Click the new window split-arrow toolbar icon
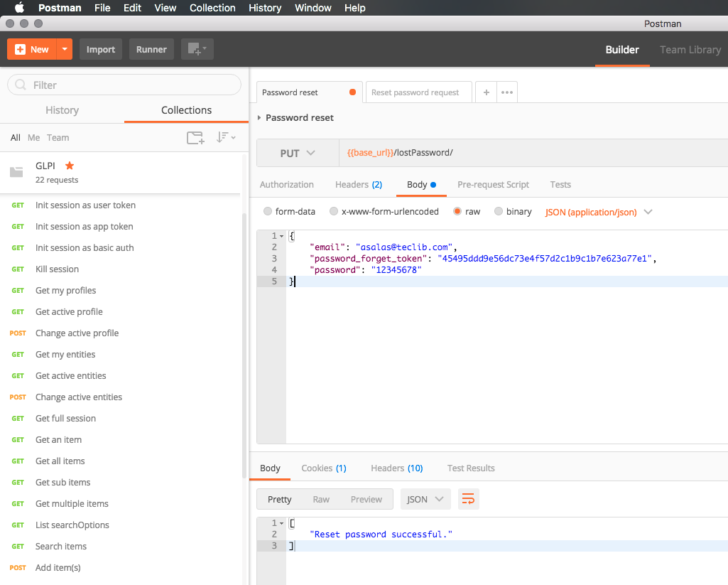Viewport: 728px width, 585px height. click(197, 49)
